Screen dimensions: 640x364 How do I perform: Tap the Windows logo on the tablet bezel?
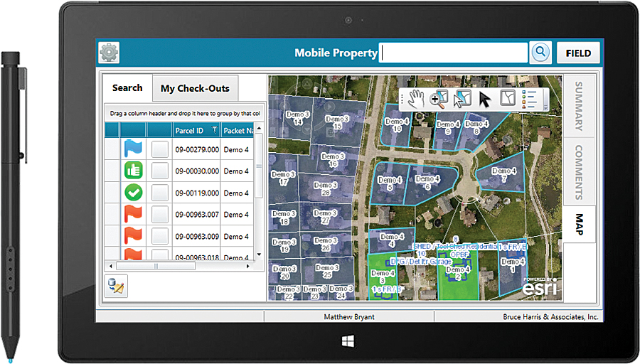point(348,341)
